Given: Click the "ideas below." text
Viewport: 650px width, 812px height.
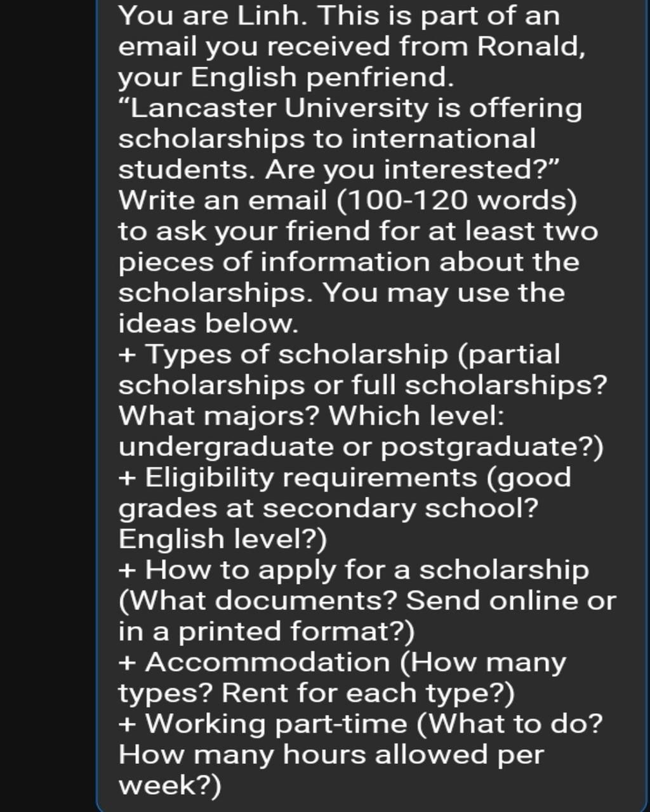Looking at the screenshot, I should pyautogui.click(x=208, y=324).
